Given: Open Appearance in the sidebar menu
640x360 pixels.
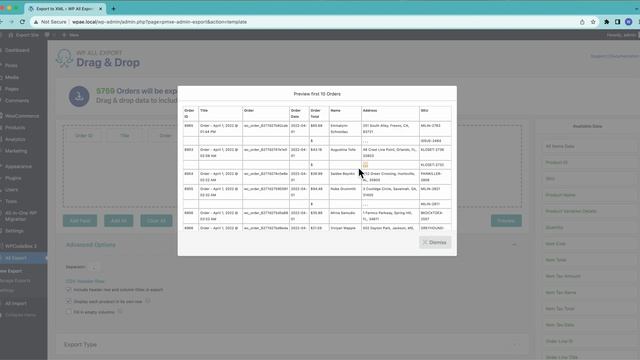Looking at the screenshot, I should click(x=18, y=167).
